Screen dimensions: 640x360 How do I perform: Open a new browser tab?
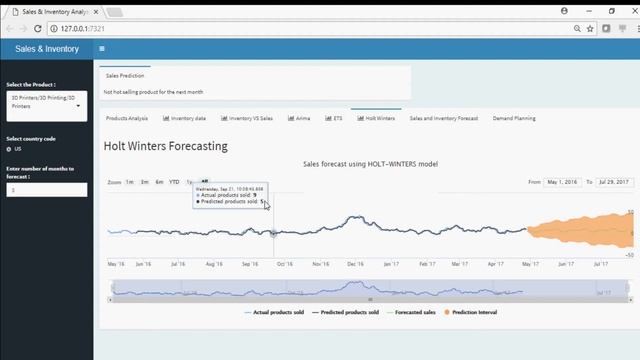(x=115, y=12)
